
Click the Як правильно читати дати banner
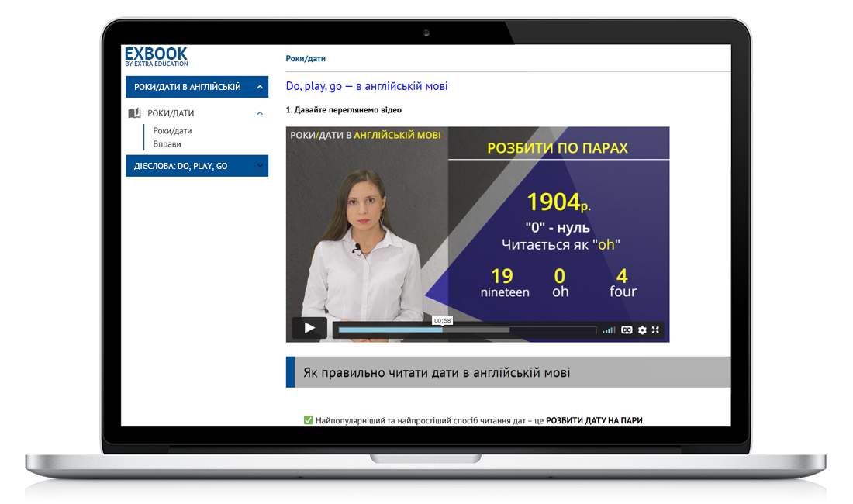[x=508, y=372]
